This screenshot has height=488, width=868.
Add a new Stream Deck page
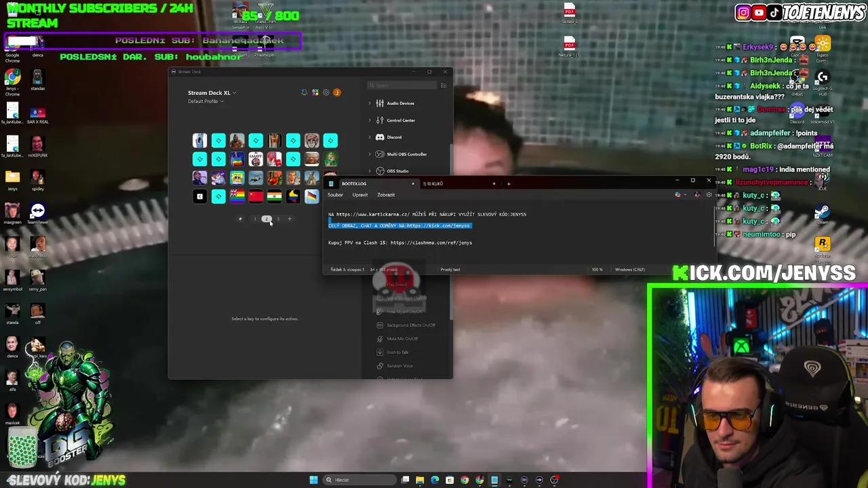pos(290,219)
